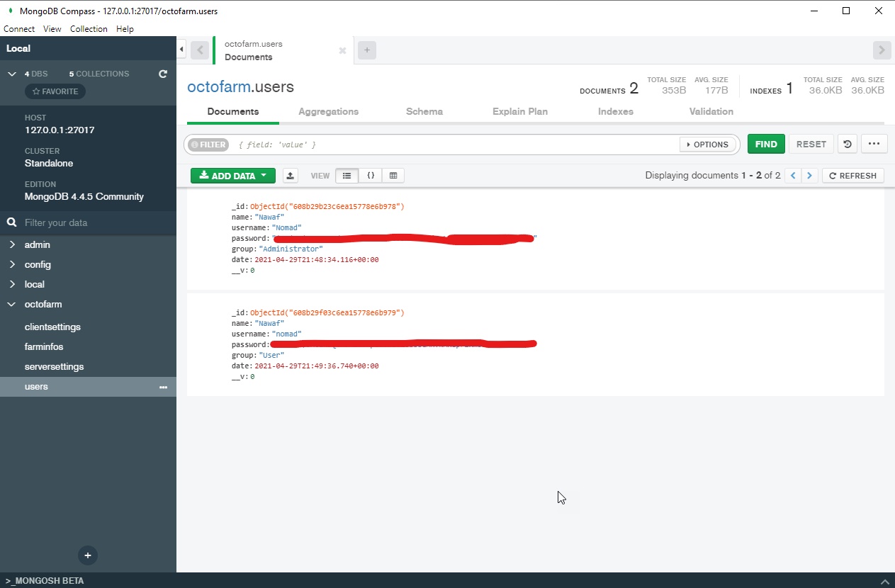Go to the previous page of documents
895x588 pixels.
tap(792, 175)
